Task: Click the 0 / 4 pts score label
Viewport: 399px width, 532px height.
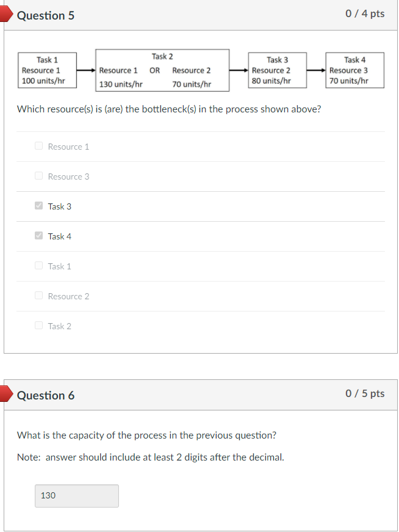Action: tap(366, 13)
